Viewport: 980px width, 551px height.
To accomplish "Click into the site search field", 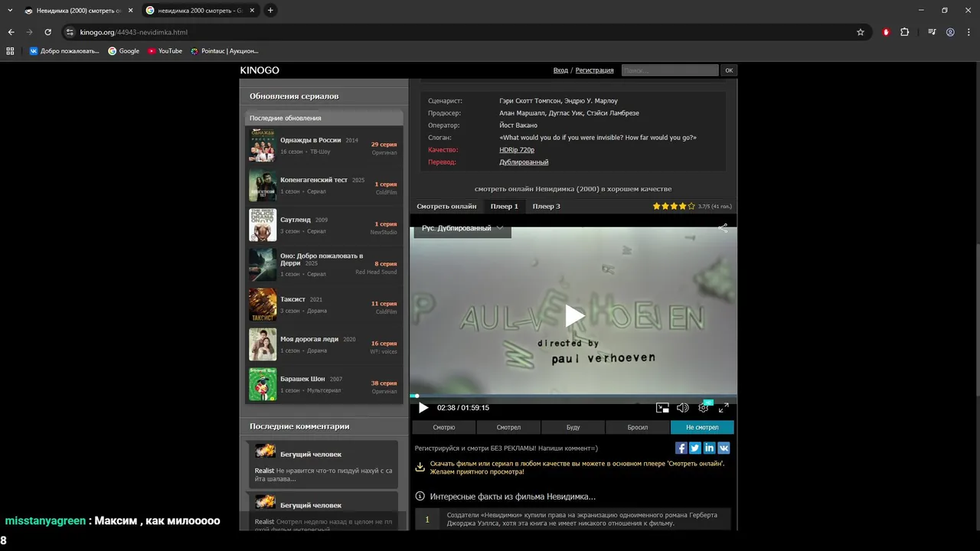I will coord(670,70).
